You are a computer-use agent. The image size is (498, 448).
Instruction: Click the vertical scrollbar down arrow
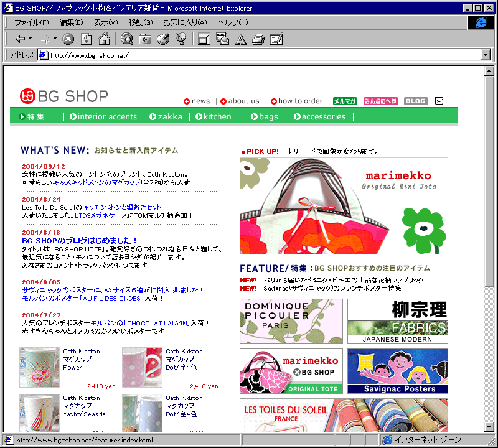[x=489, y=427]
